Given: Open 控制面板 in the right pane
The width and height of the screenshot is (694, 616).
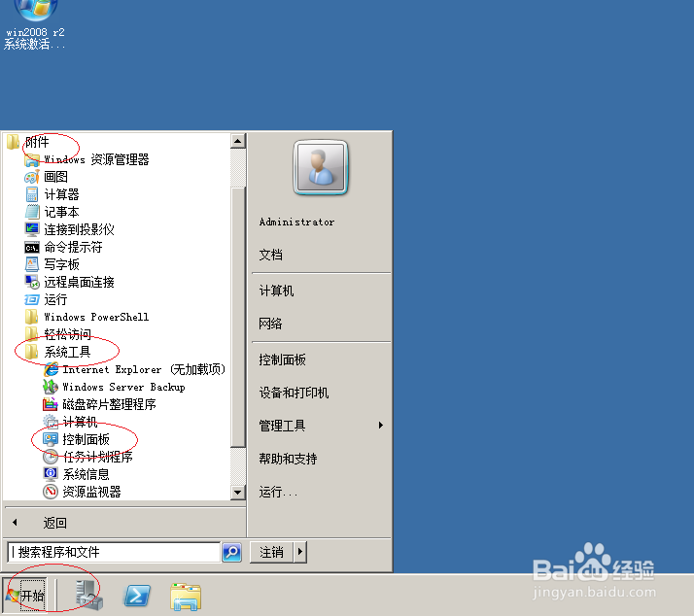Looking at the screenshot, I should click(283, 359).
